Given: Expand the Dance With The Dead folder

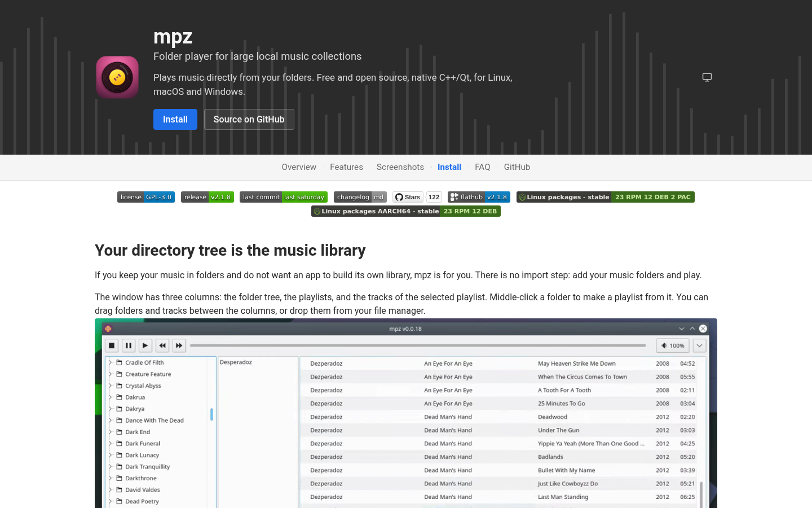Looking at the screenshot, I should (x=111, y=421).
